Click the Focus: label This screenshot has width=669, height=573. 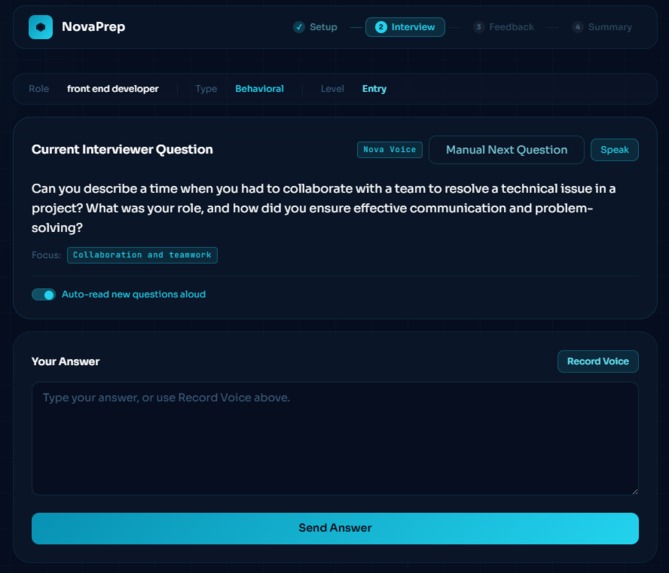(46, 255)
